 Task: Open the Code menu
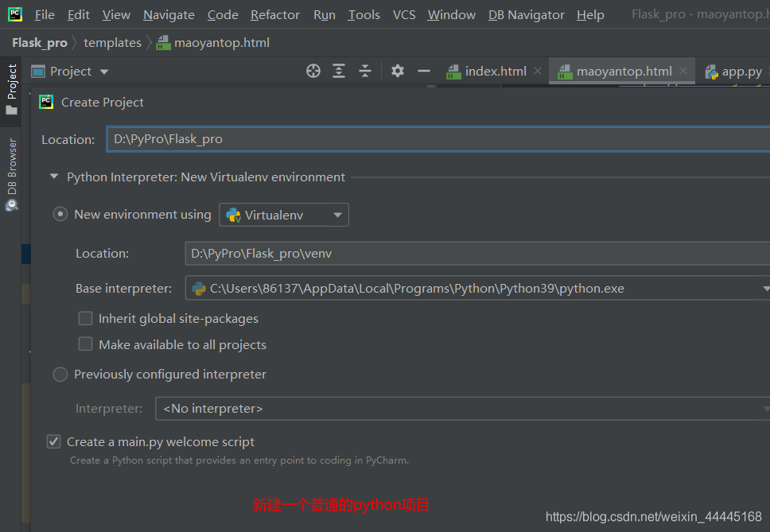pos(223,15)
